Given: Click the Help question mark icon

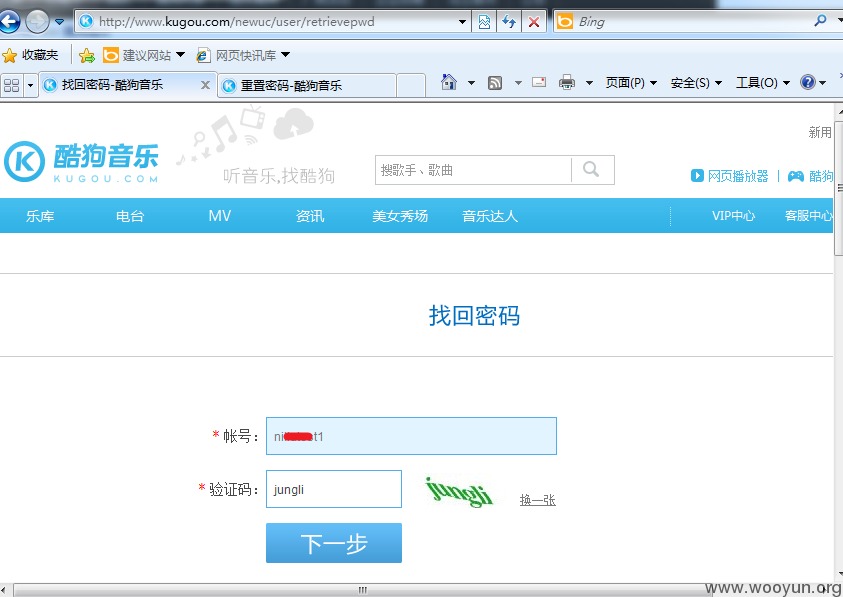Looking at the screenshot, I should tap(808, 82).
